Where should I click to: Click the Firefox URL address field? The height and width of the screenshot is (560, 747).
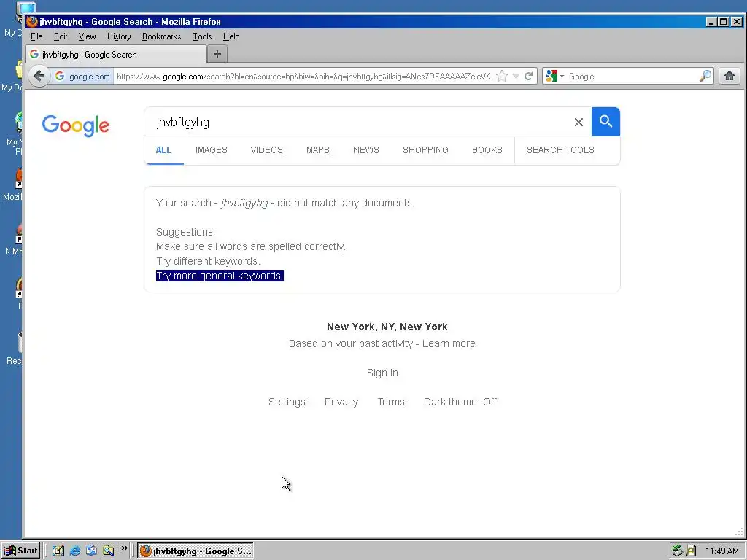(303, 76)
